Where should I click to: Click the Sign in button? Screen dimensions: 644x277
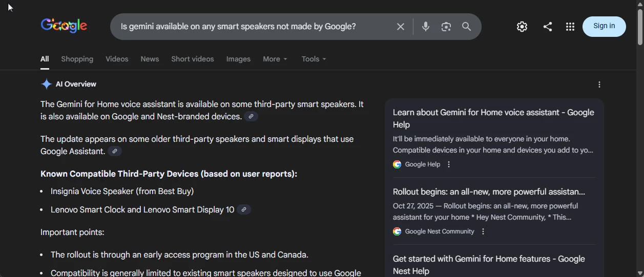pos(604,27)
